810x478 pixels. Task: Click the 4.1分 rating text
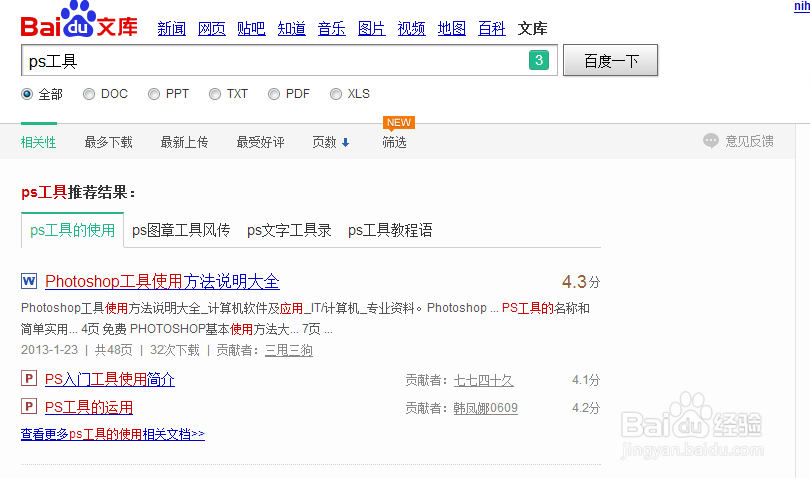point(586,380)
